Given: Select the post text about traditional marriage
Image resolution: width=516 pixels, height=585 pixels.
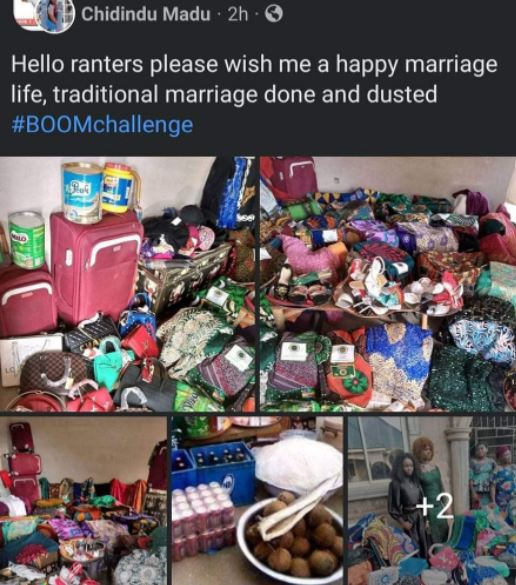Looking at the screenshot, I should coord(254,79).
